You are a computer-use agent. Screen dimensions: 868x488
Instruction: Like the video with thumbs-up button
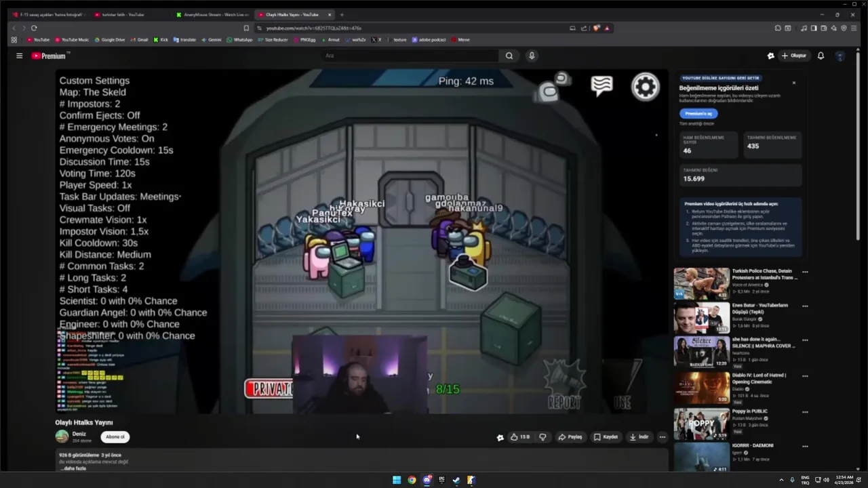[x=520, y=437]
